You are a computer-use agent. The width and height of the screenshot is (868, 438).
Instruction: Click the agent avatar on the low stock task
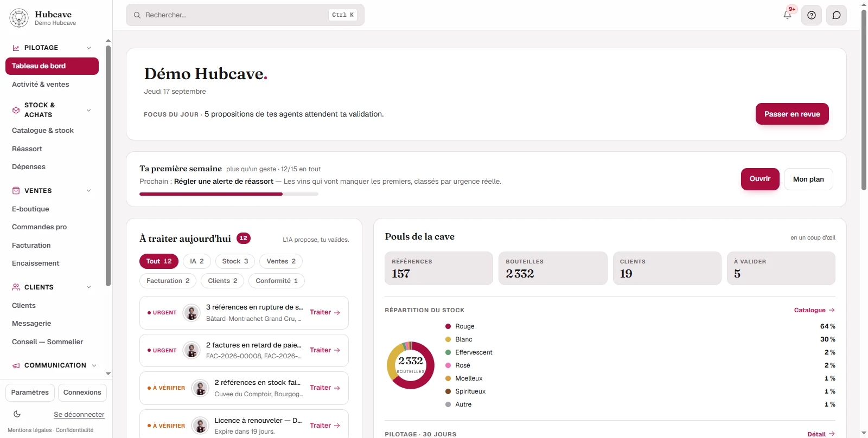[200, 388]
